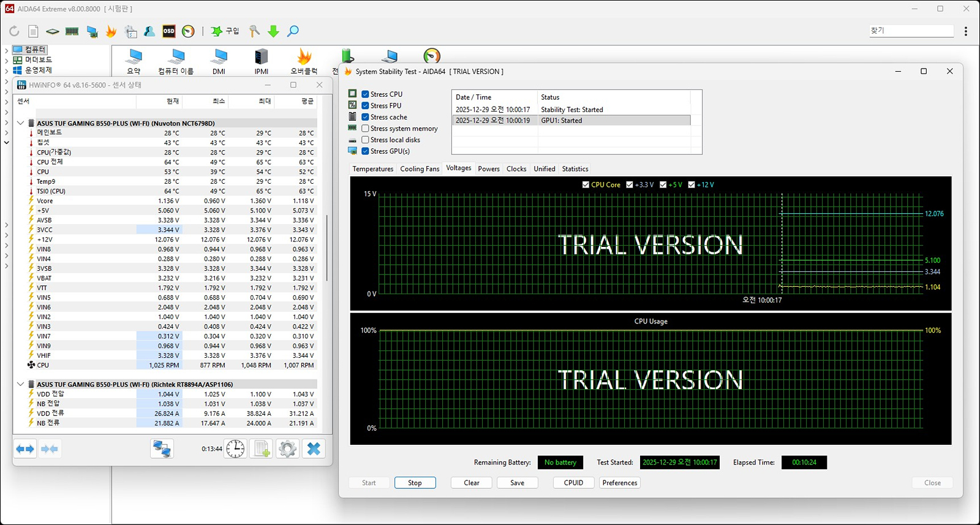Toggle +3.3 V graph legend checkbox
This screenshot has height=525, width=980.
630,184
